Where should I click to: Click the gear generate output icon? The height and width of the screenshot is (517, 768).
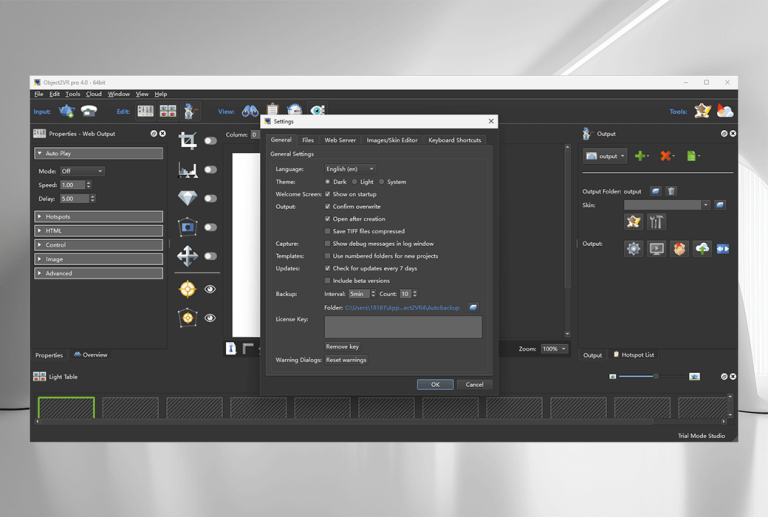pos(633,249)
